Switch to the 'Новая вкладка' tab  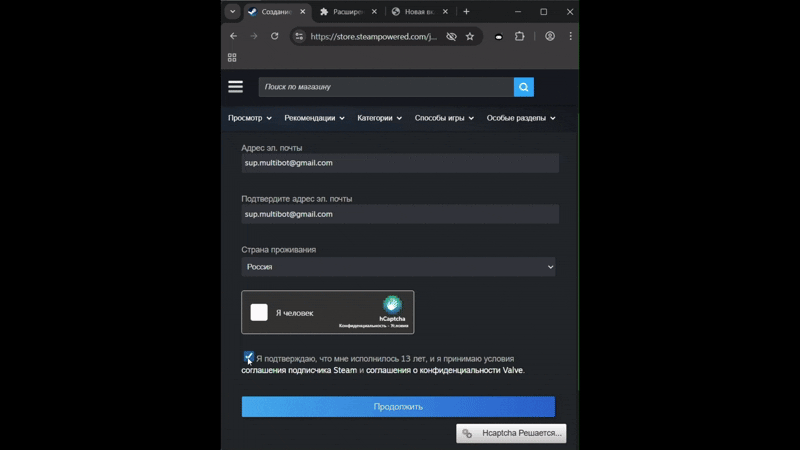pos(419,12)
